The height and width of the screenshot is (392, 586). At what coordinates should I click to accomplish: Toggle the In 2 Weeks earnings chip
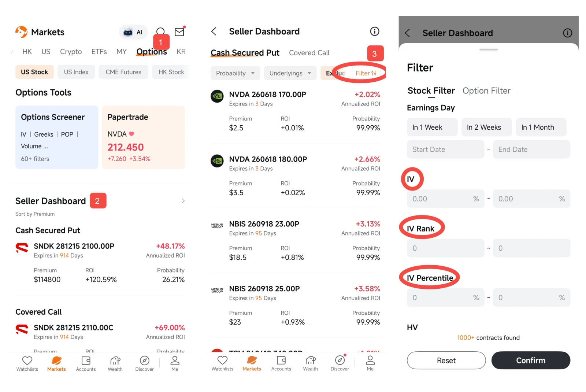tap(487, 127)
